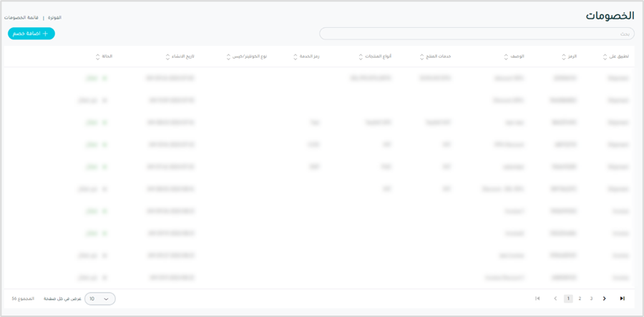Viewport: 644px width, 317px height.
Task: Sort by 'أنواع المنتجات' column arrows
Action: pos(359,57)
